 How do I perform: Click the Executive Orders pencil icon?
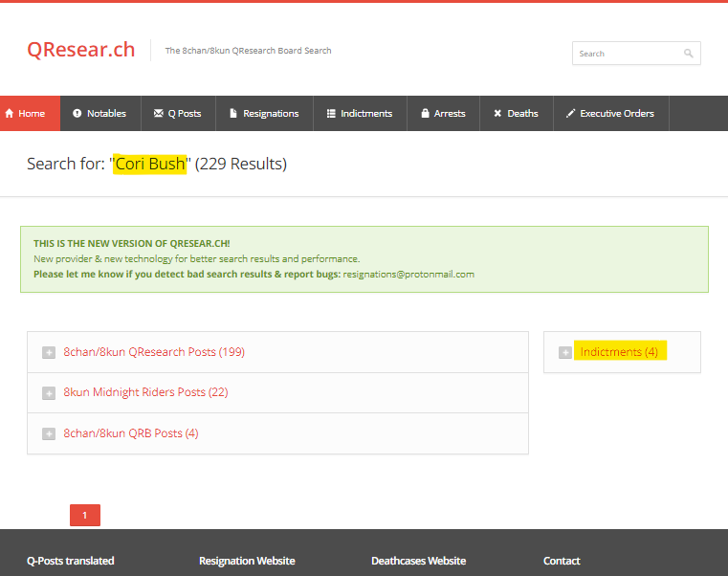(x=570, y=113)
